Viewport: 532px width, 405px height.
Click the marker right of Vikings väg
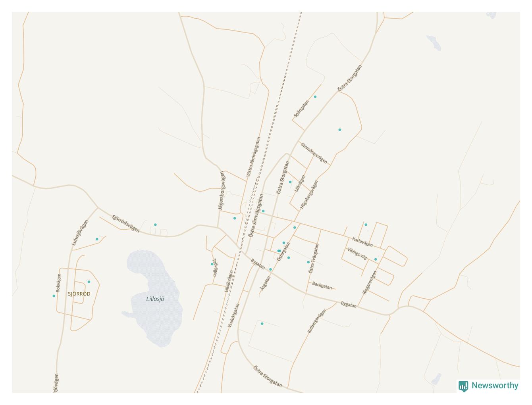point(376,259)
